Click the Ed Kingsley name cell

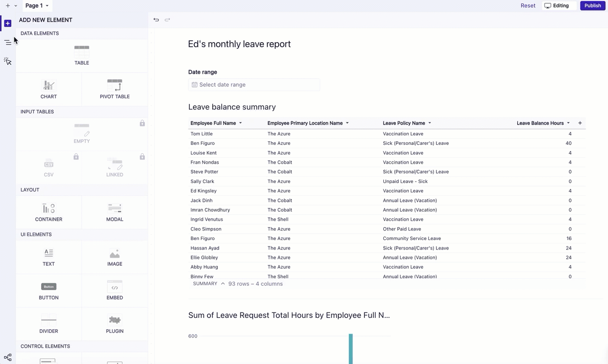[203, 191]
